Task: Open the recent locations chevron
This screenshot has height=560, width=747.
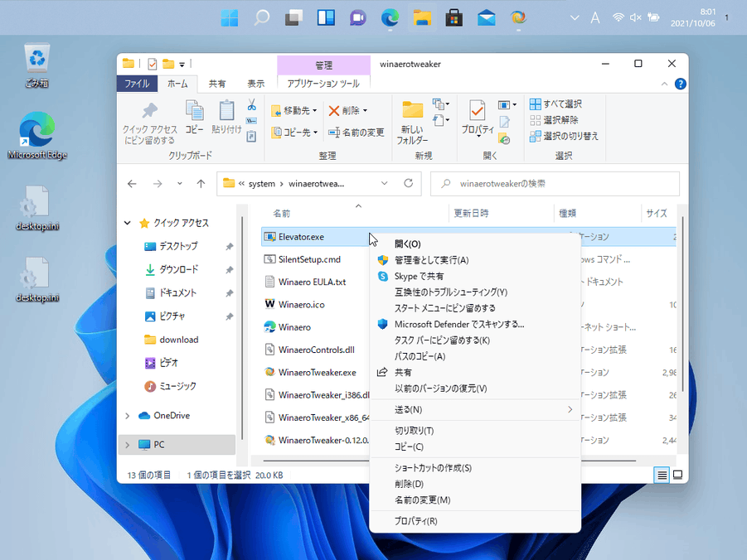Action: click(180, 183)
